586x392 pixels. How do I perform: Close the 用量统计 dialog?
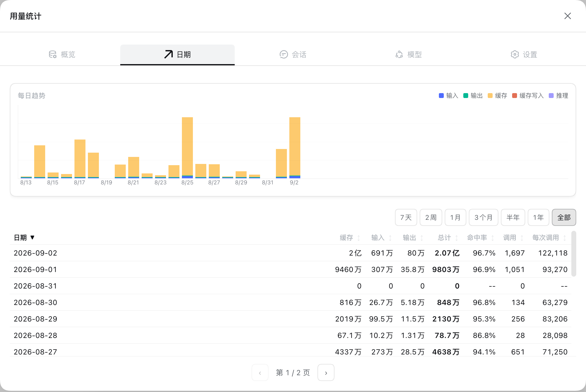click(x=567, y=16)
